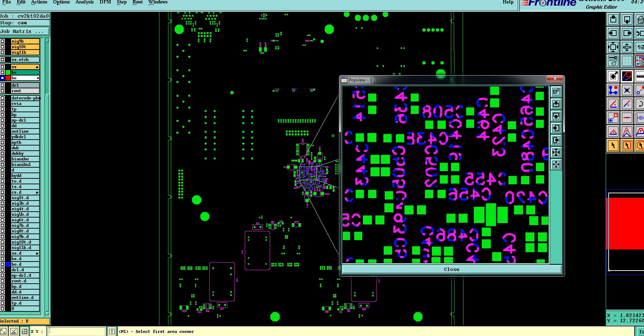Toggle the ss.etch layer checkbox

[2, 60]
